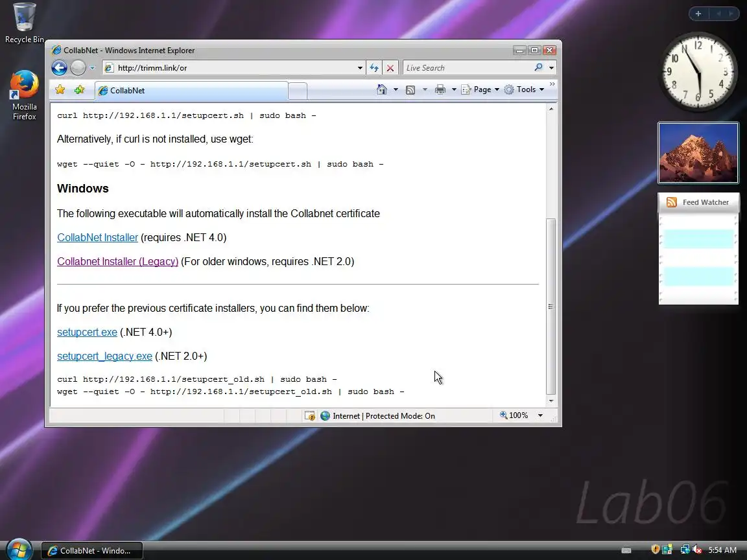Click the Windows heading on the page

click(x=83, y=188)
